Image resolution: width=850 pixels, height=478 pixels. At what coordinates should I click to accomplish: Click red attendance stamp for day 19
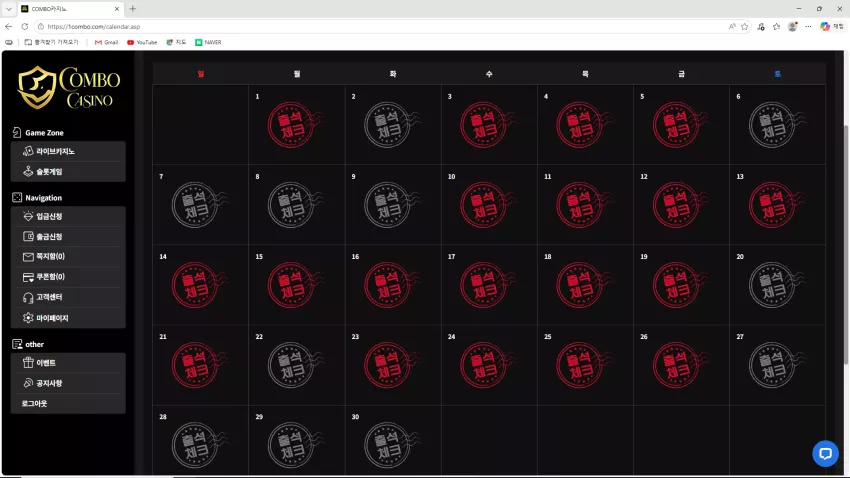[x=679, y=285]
